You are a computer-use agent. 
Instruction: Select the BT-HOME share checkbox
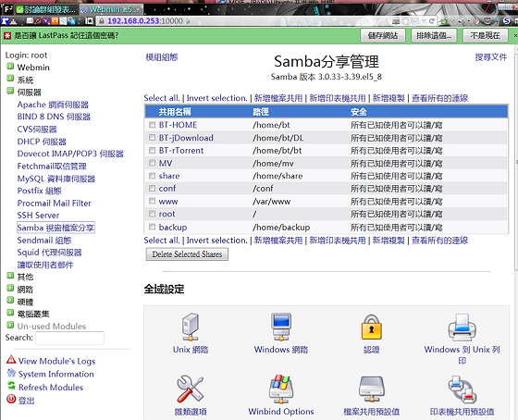[152, 125]
